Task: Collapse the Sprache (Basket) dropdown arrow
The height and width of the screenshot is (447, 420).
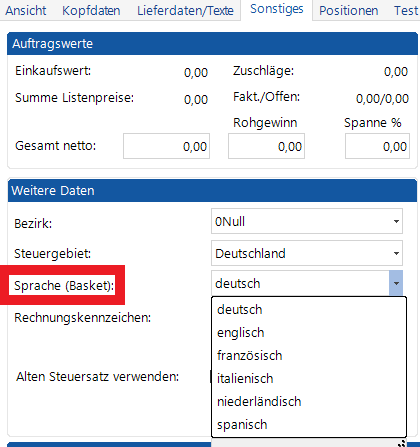Action: 396,283
